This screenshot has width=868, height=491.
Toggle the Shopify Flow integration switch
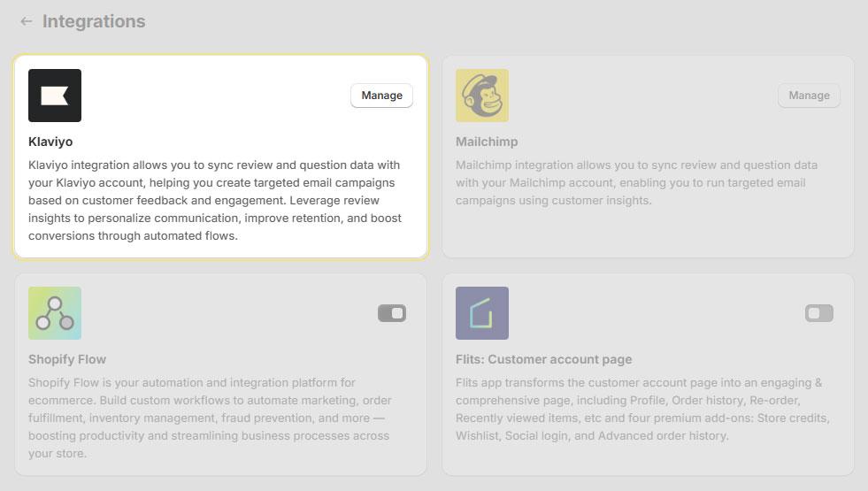coord(392,313)
